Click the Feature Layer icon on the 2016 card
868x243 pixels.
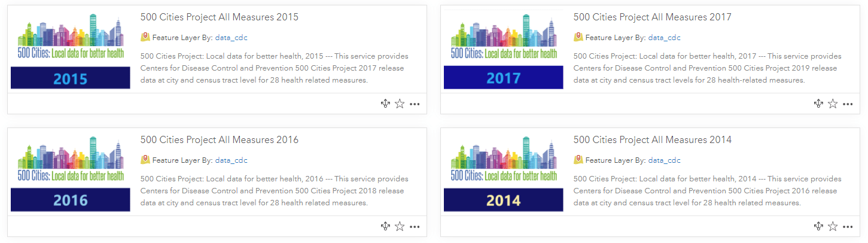pos(145,160)
